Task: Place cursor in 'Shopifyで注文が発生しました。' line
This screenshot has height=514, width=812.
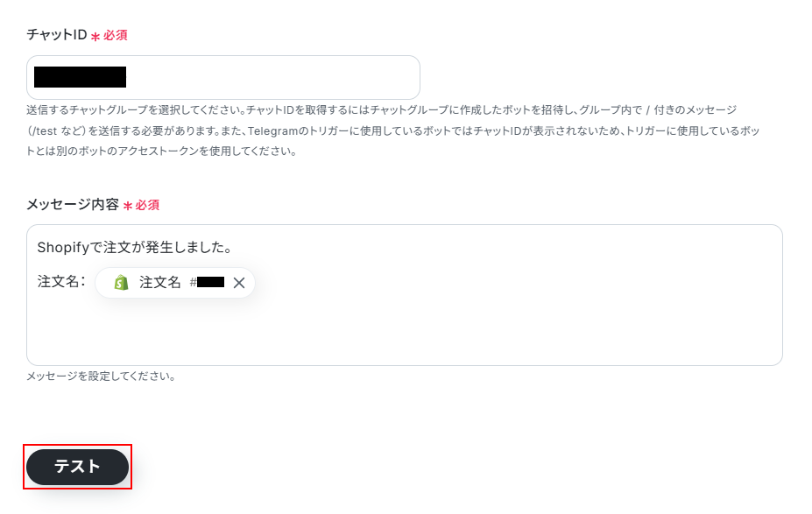Action: [x=134, y=248]
